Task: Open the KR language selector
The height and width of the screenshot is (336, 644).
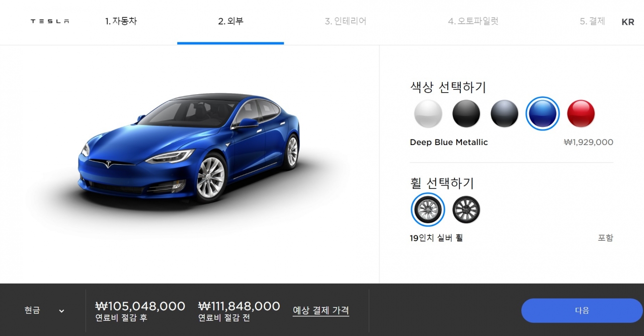Action: pos(628,22)
